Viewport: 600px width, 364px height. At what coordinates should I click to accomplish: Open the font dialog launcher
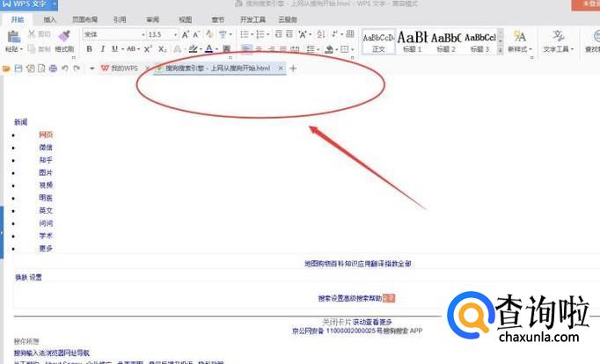pos(230,57)
